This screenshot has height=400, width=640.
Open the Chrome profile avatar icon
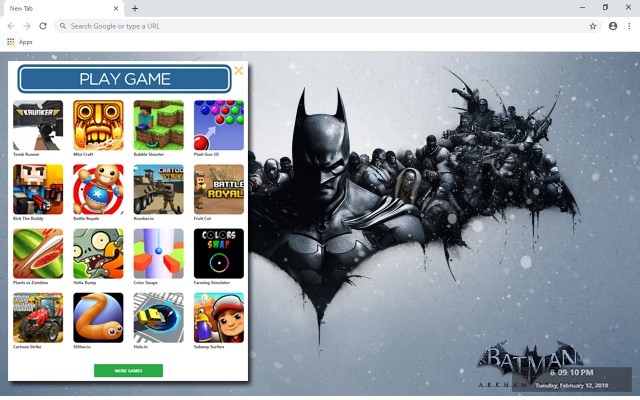(x=613, y=26)
